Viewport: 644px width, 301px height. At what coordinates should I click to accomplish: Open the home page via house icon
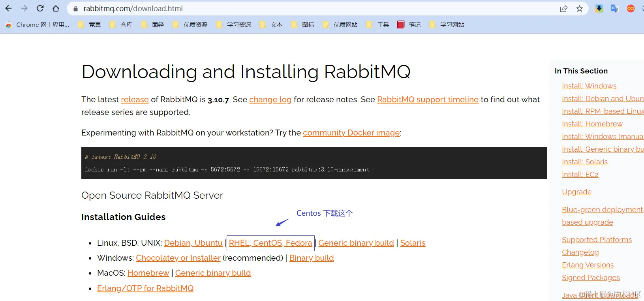click(x=56, y=8)
